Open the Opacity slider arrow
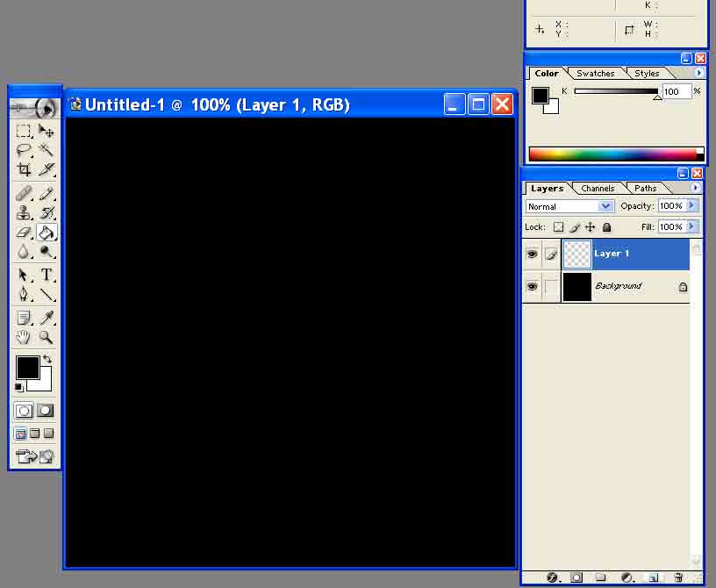The image size is (716, 588). [692, 205]
